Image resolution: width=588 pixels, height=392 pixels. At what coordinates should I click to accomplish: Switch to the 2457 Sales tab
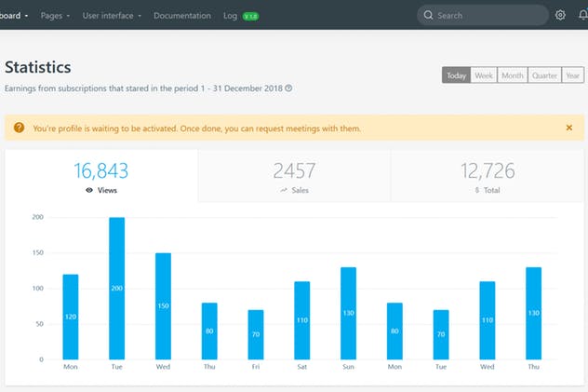pos(294,176)
